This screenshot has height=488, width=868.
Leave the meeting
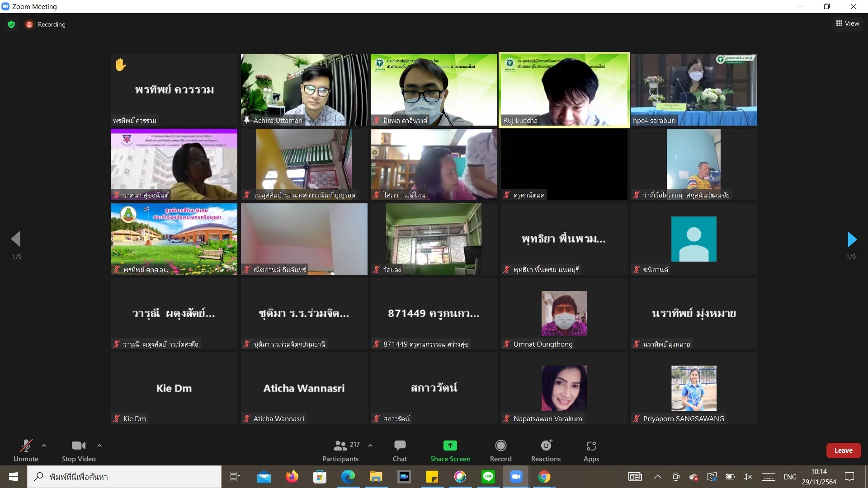pos(844,450)
